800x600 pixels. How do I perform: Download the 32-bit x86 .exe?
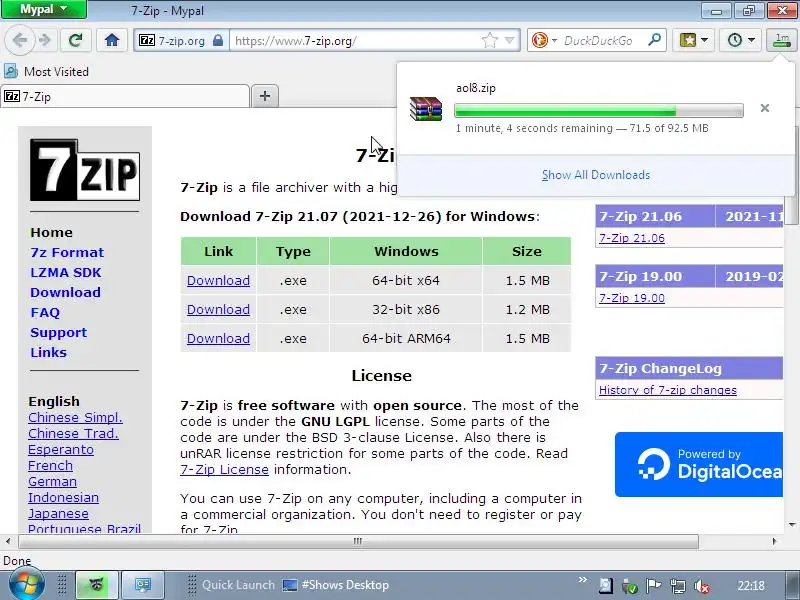pos(218,310)
